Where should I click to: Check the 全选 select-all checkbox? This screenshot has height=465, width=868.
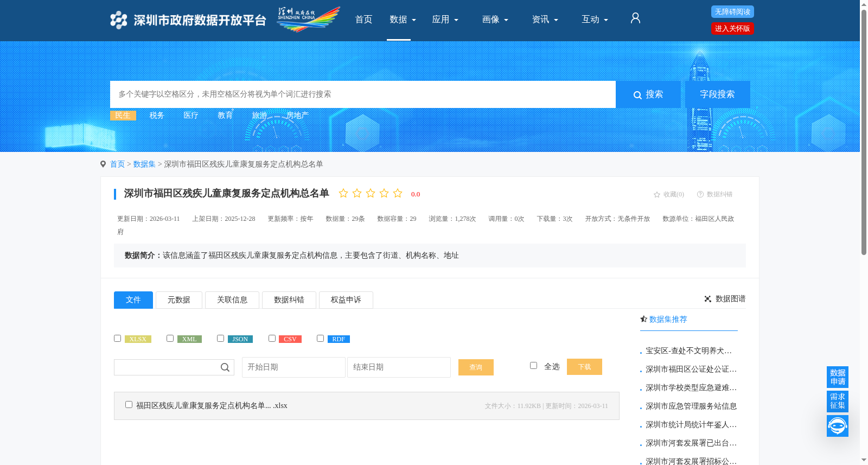click(533, 365)
